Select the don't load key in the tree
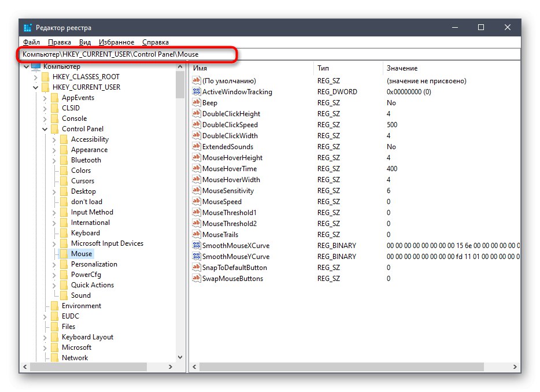 87,202
